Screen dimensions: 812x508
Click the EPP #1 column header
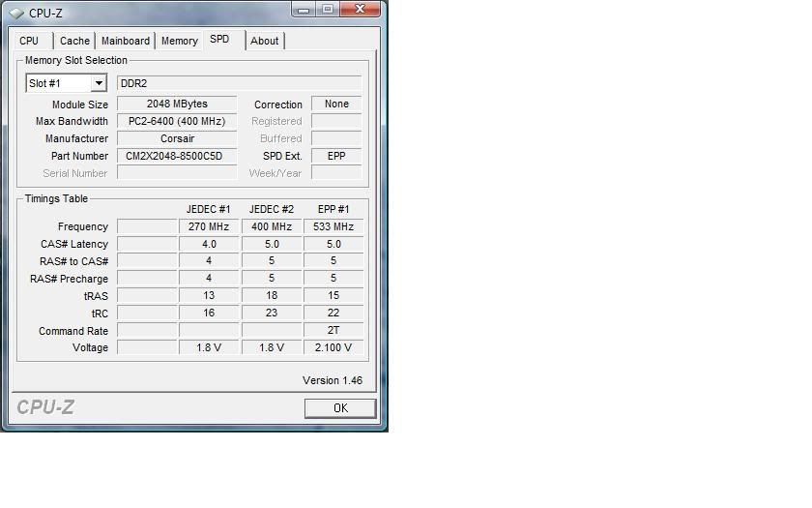point(333,209)
